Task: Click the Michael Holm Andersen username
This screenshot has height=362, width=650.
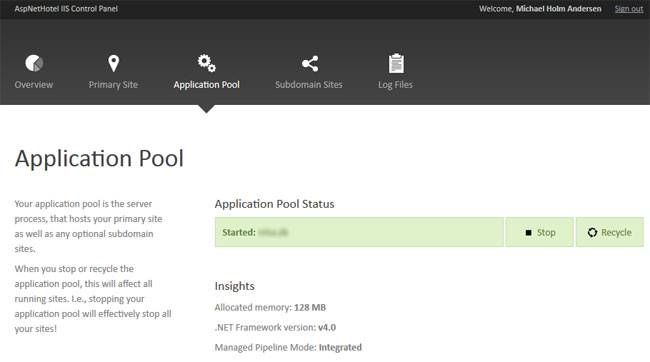Action: click(x=558, y=9)
